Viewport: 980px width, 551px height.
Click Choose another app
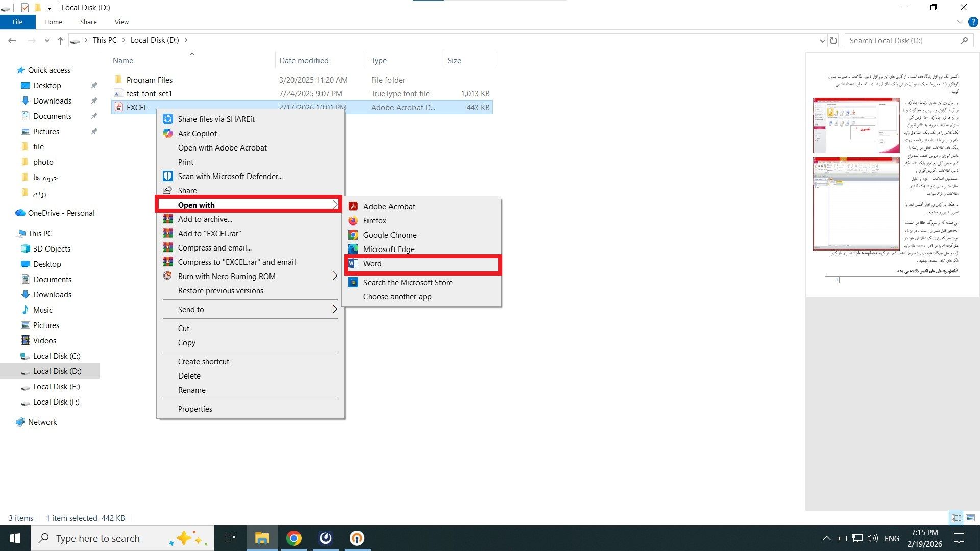point(397,297)
